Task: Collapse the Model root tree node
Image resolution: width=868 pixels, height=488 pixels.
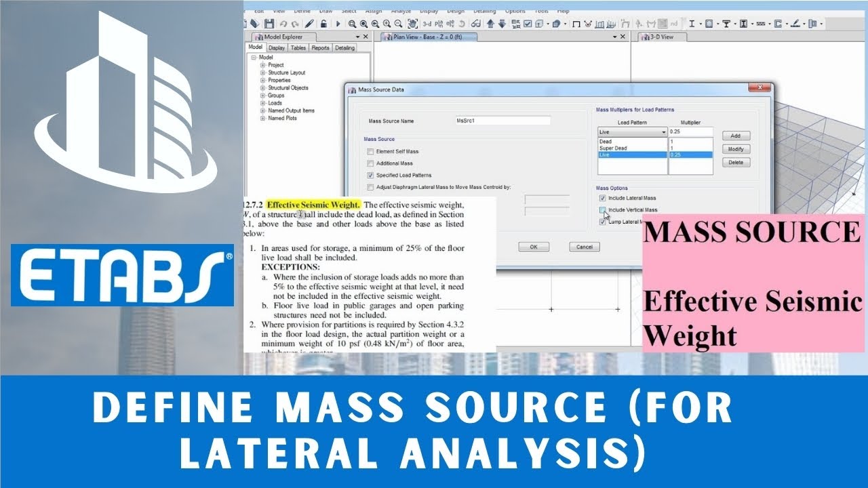Action: coord(254,58)
